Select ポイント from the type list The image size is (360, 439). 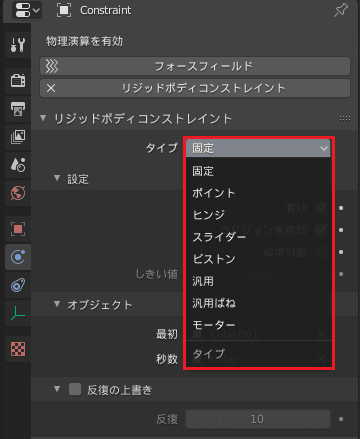258,193
